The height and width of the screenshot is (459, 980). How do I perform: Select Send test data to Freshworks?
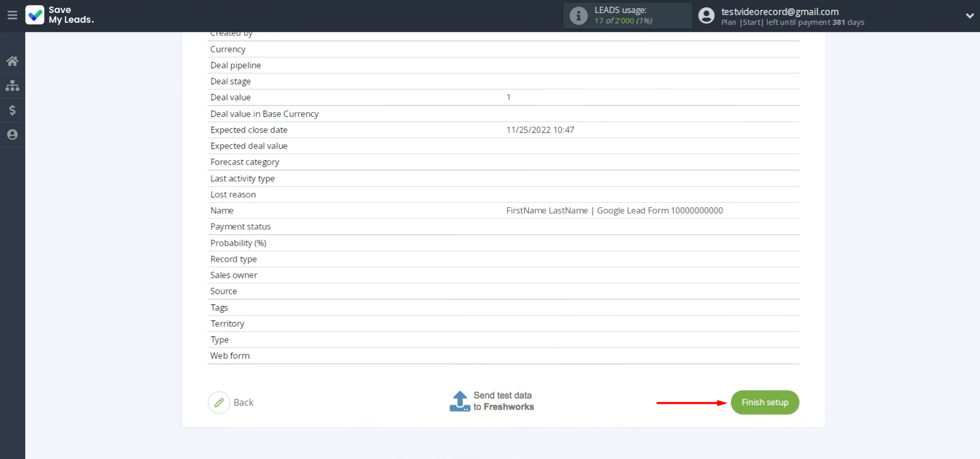[x=503, y=401]
